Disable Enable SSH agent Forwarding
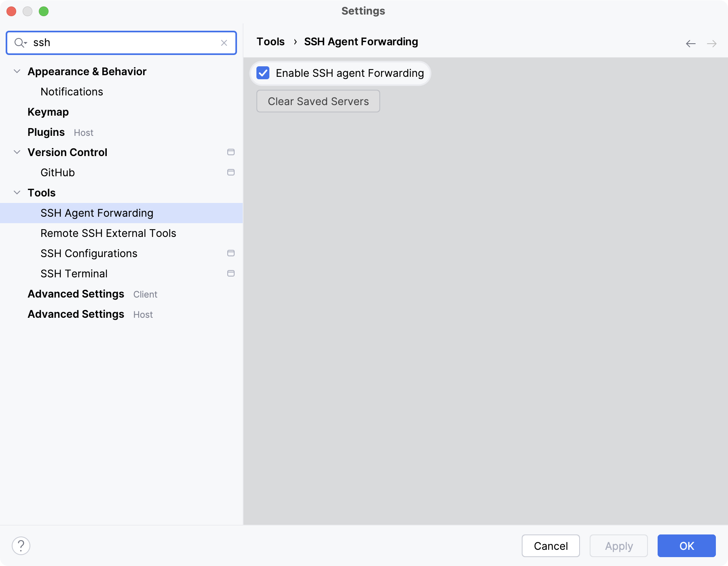The image size is (728, 566). point(263,73)
